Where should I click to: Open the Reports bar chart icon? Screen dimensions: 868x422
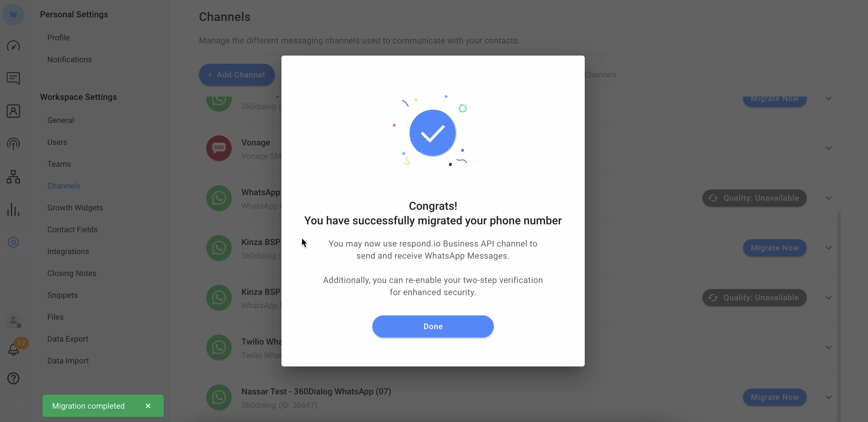[x=13, y=209]
